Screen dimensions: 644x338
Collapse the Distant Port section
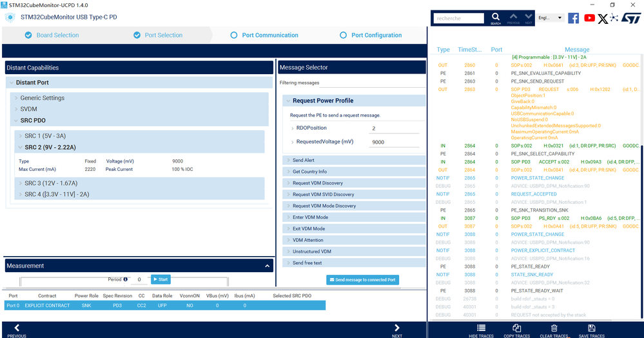pos(12,83)
